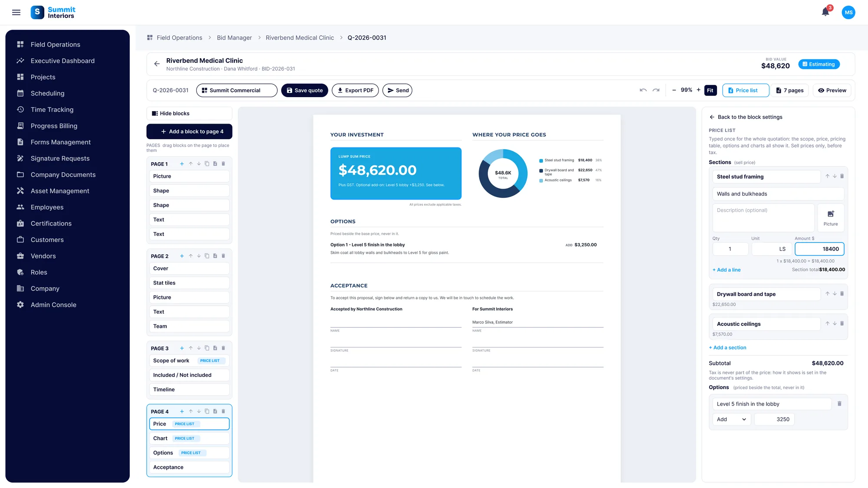Save the quote

pyautogui.click(x=305, y=90)
